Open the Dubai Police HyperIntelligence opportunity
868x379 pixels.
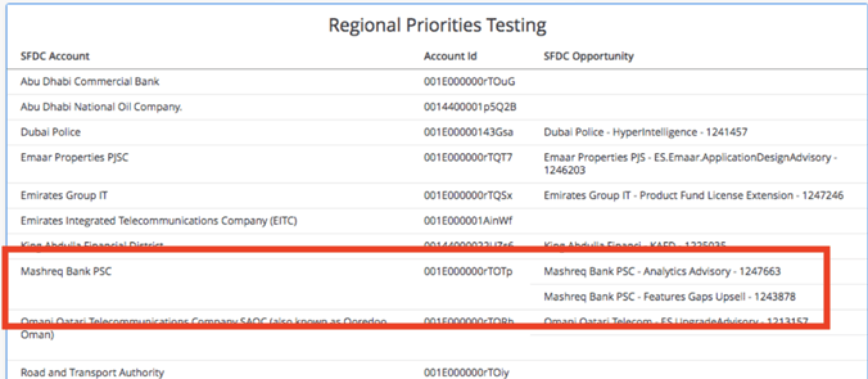pyautogui.click(x=645, y=132)
